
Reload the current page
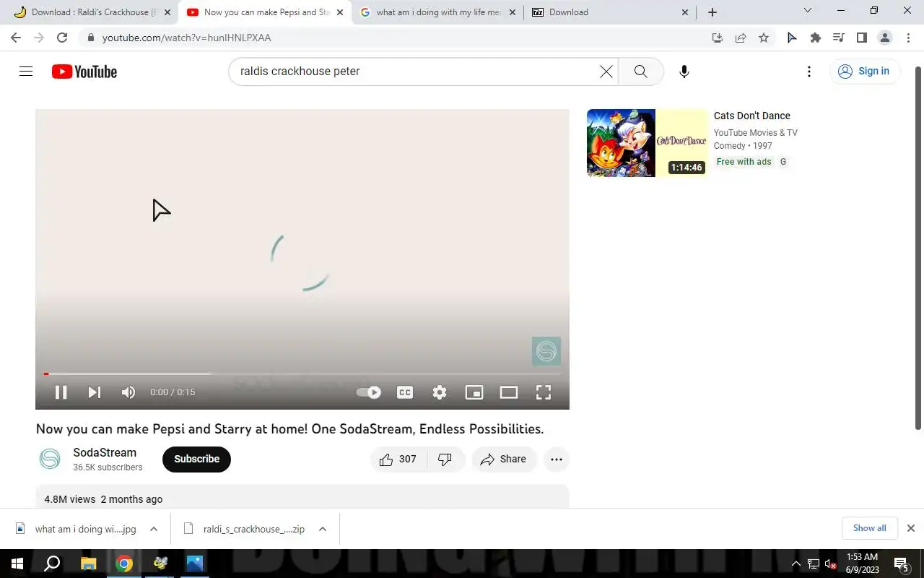point(62,38)
